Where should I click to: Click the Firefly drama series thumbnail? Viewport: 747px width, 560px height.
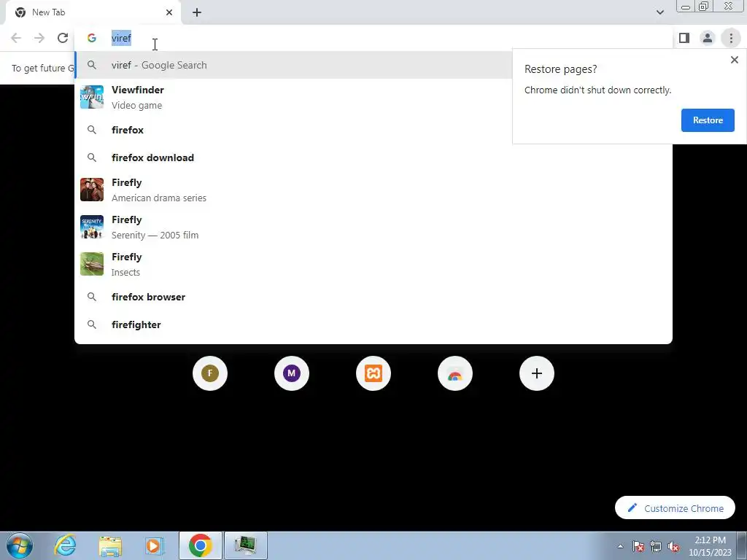pos(91,190)
